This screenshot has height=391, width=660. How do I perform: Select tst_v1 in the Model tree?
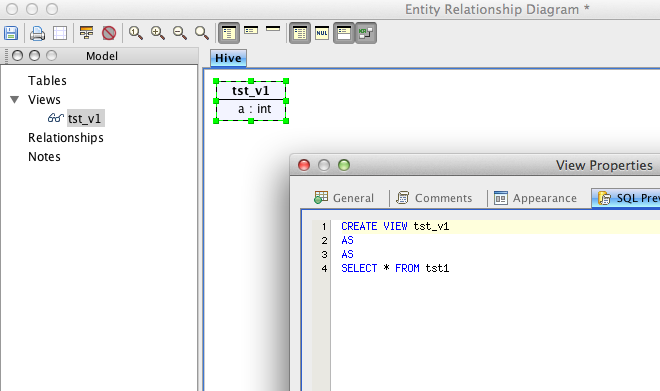[x=85, y=118]
